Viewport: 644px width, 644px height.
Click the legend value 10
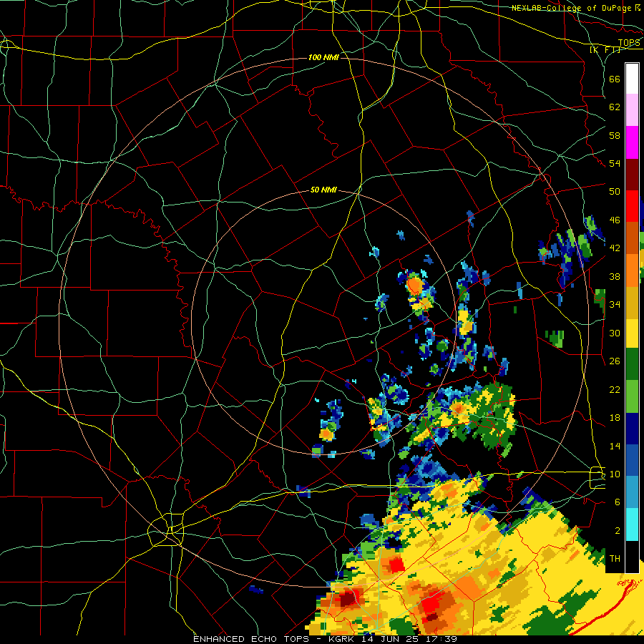(x=615, y=474)
